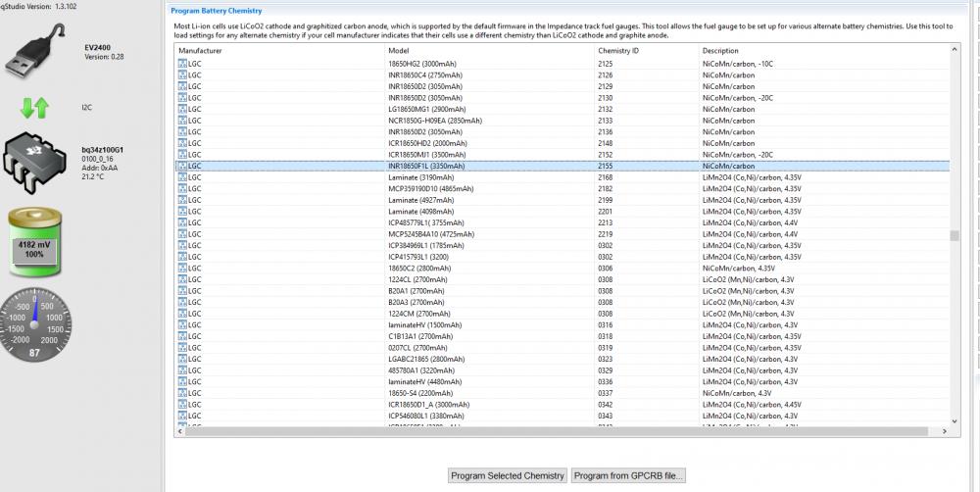This screenshot has width=980, height=492.
Task: Click the row icon for Laminate (4098mAh)
Action: 182,212
